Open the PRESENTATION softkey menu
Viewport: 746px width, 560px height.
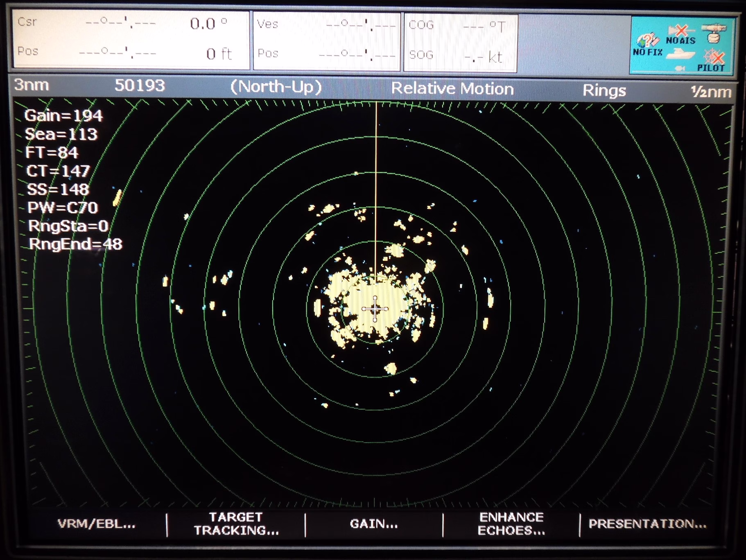click(647, 524)
